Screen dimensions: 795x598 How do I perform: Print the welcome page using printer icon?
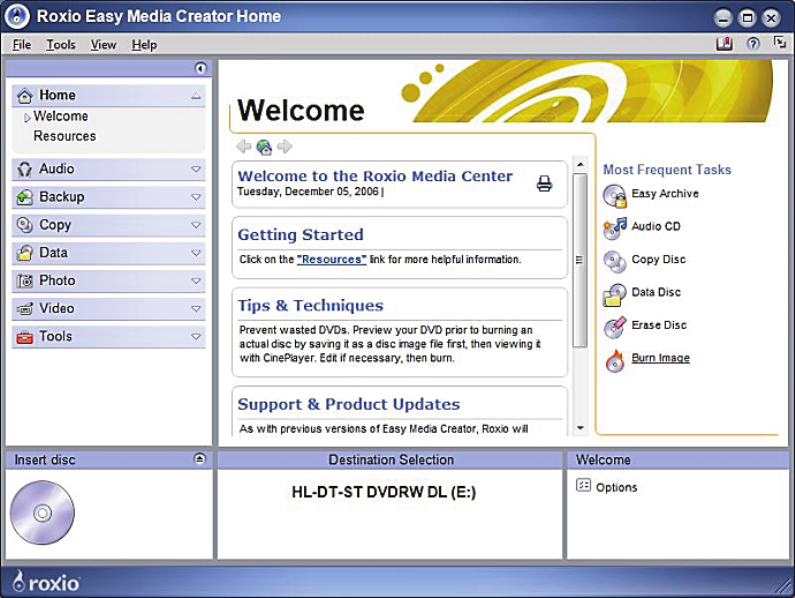[x=544, y=183]
